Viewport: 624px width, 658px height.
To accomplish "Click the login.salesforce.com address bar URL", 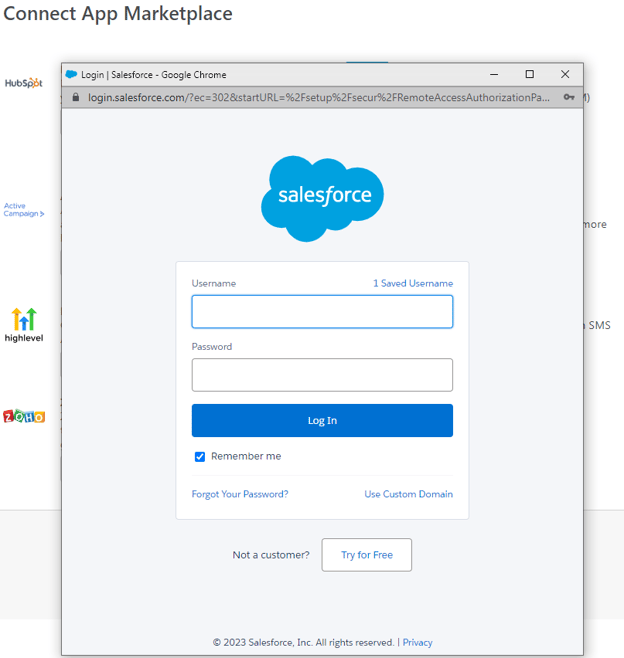I will click(319, 97).
